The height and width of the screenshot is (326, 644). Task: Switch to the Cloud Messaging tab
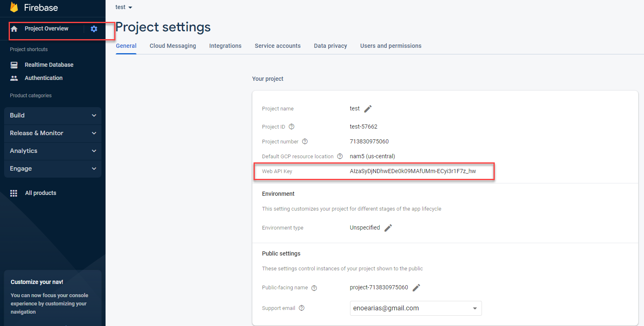pos(173,46)
